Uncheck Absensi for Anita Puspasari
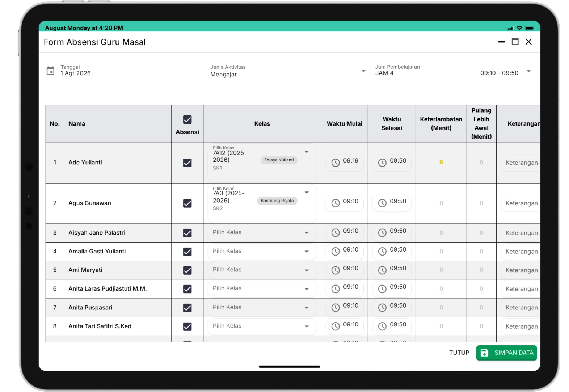The height and width of the screenshot is (392, 569). [x=187, y=308]
